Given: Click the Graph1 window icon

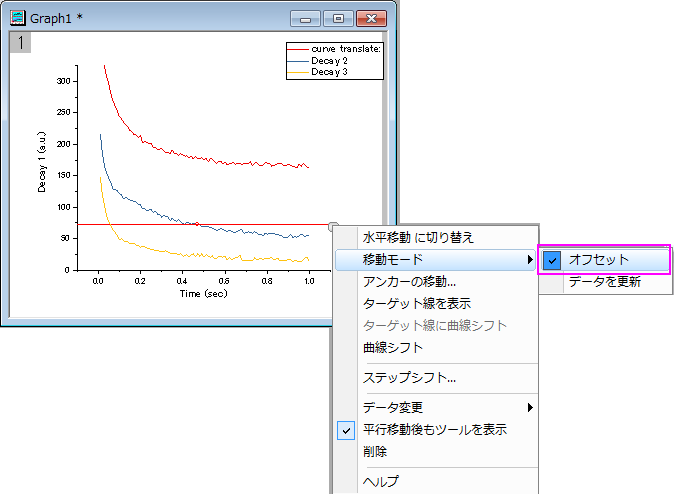Looking at the screenshot, I should [x=18, y=18].
